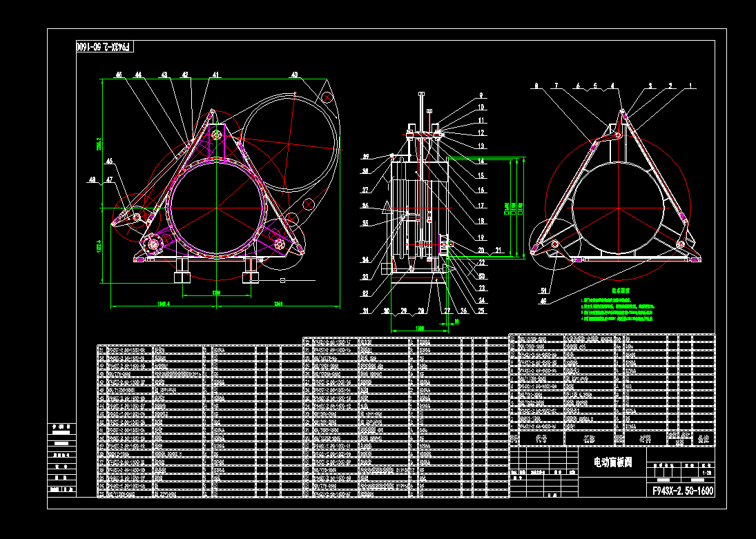Click part callout number 27
Screen dimensions: 756x539
pos(447,311)
